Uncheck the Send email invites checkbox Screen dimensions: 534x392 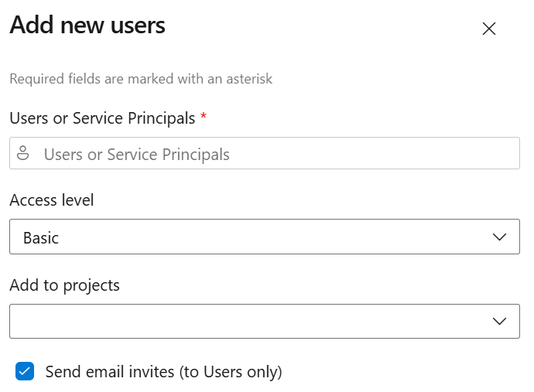(x=25, y=371)
